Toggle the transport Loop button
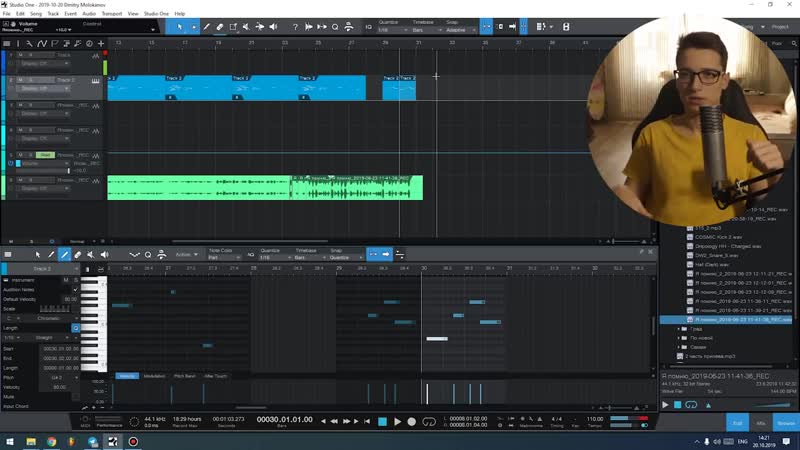Viewport: 800px width, 450px height. point(429,421)
